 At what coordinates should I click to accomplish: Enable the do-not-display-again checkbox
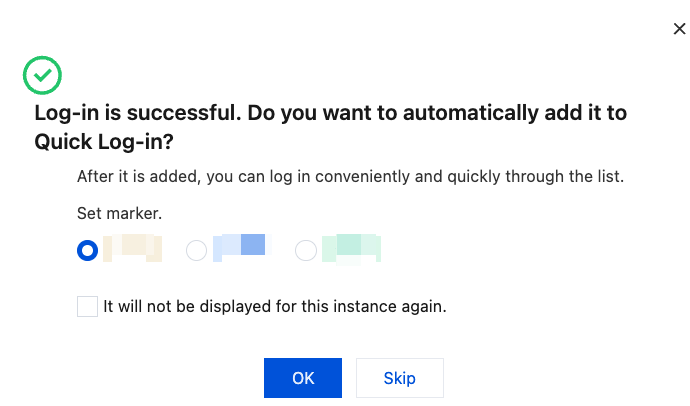pos(87,306)
